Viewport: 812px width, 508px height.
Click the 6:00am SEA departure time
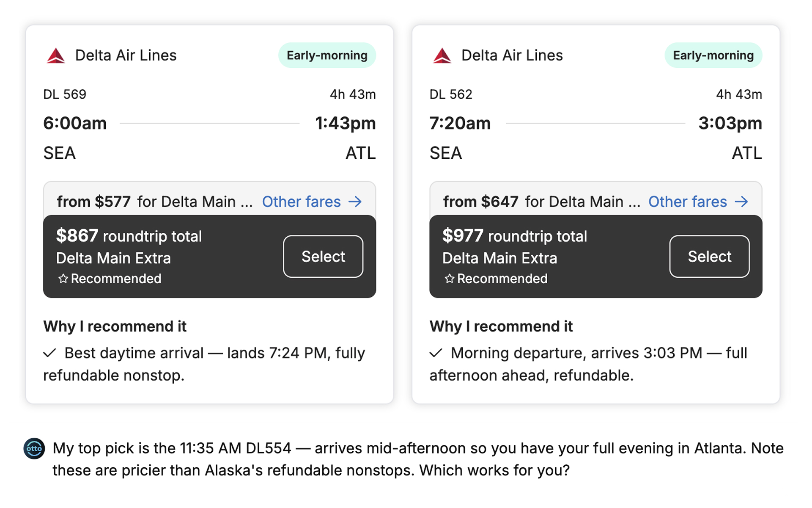coord(75,123)
